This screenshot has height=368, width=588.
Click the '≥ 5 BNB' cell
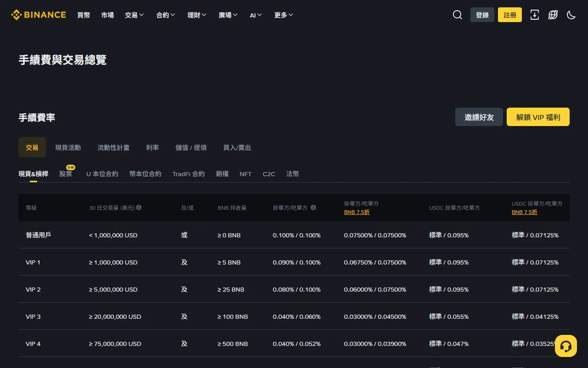pos(229,262)
